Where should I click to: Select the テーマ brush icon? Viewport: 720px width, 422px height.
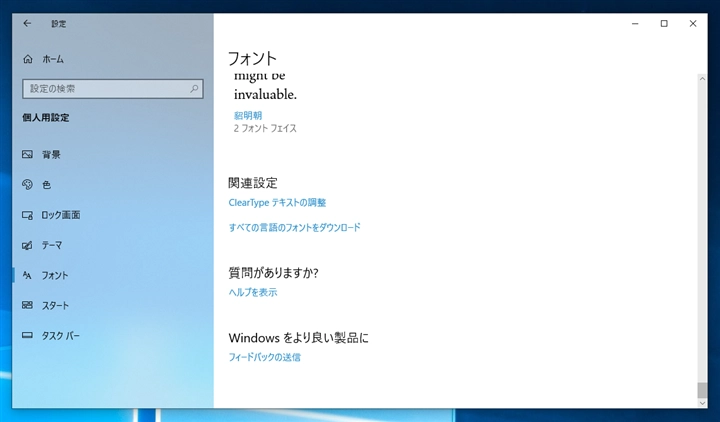point(28,245)
